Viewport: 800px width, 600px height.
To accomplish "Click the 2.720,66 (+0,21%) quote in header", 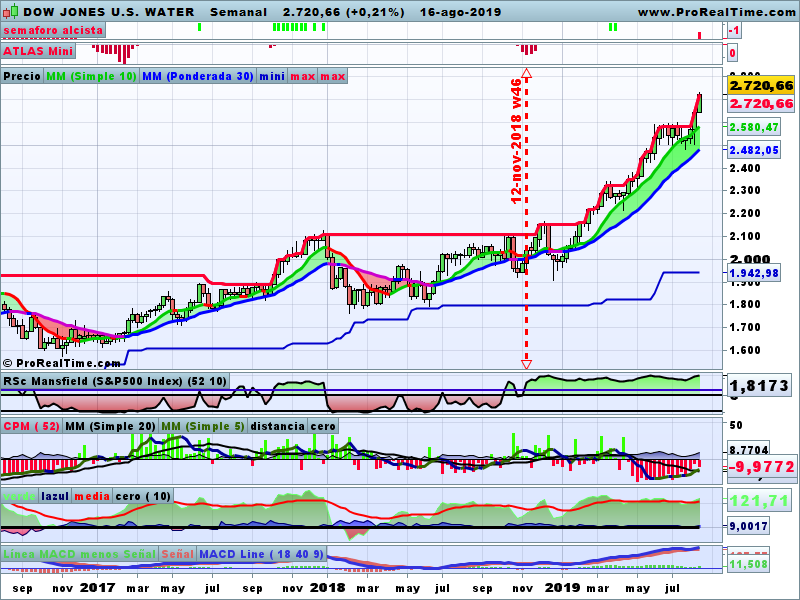I will 344,12.
